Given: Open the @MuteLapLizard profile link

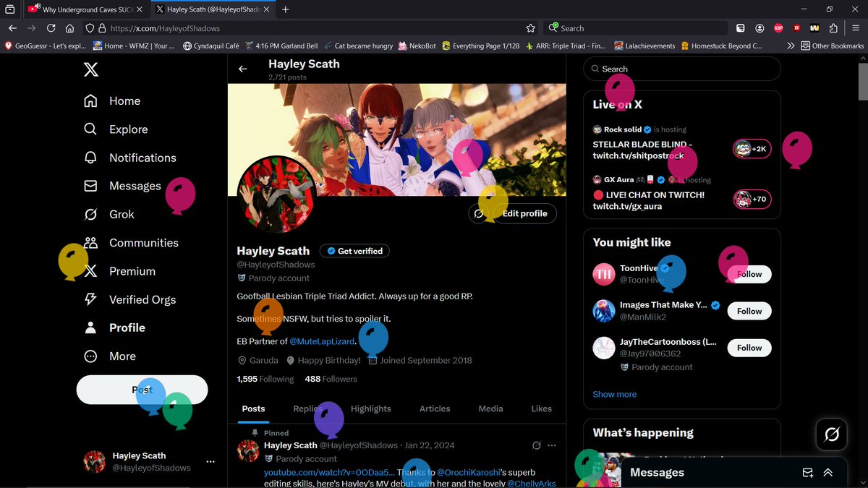Looking at the screenshot, I should pos(323,341).
